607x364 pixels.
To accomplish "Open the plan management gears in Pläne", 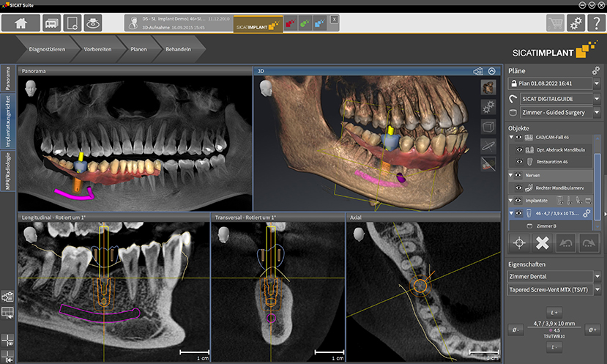I will (596, 70).
